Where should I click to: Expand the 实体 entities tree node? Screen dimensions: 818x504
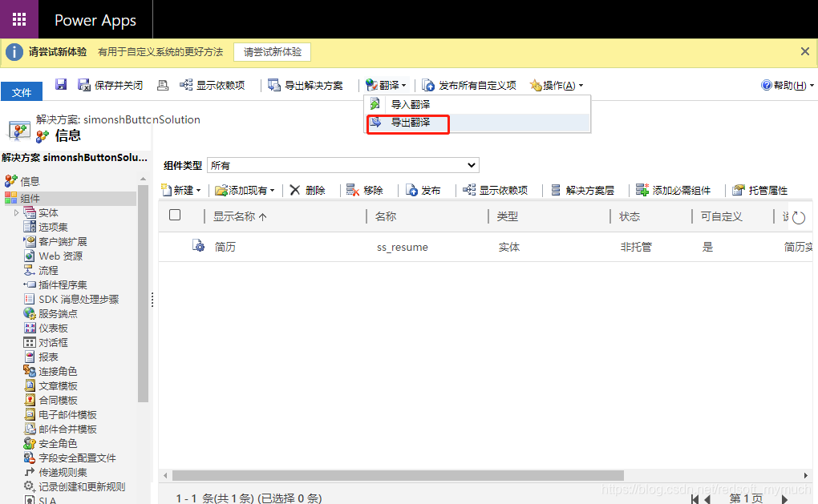click(x=16, y=212)
